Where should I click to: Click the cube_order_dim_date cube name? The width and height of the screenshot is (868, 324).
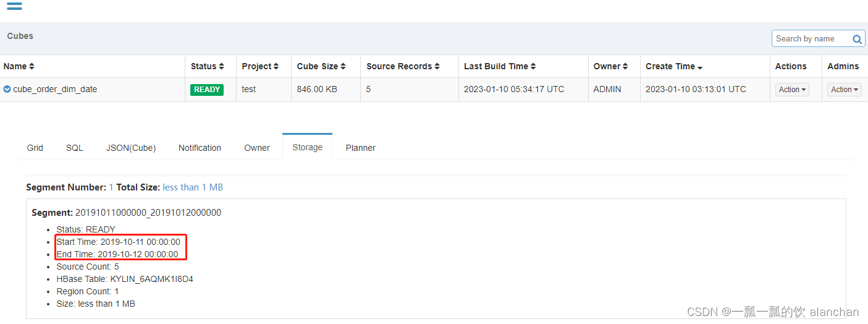point(55,89)
